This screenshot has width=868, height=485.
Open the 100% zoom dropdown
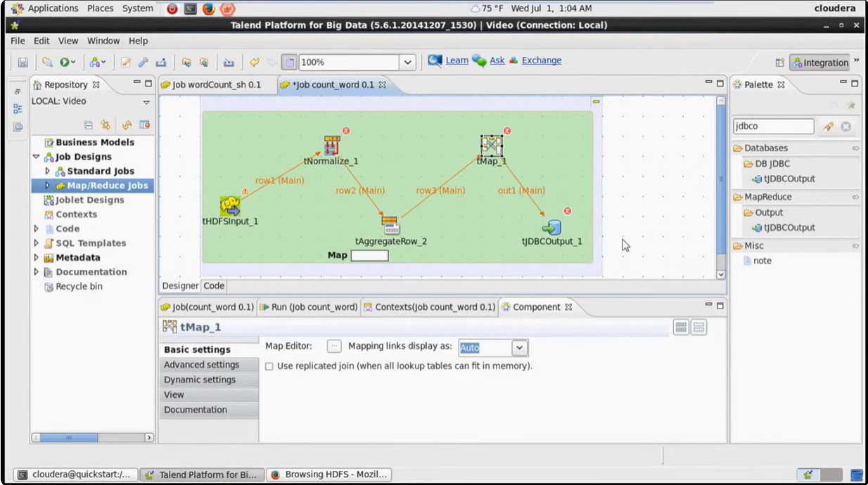(408, 63)
